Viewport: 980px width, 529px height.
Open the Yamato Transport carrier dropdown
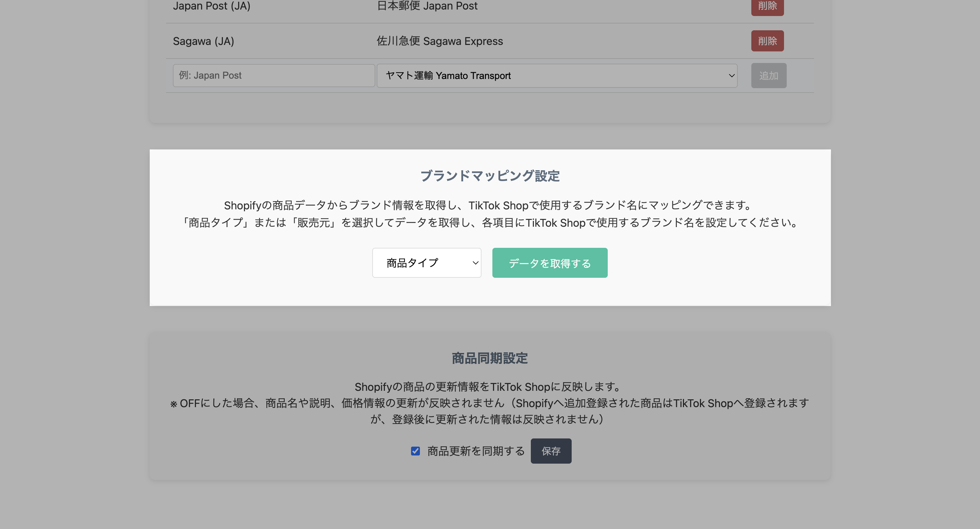(556, 76)
